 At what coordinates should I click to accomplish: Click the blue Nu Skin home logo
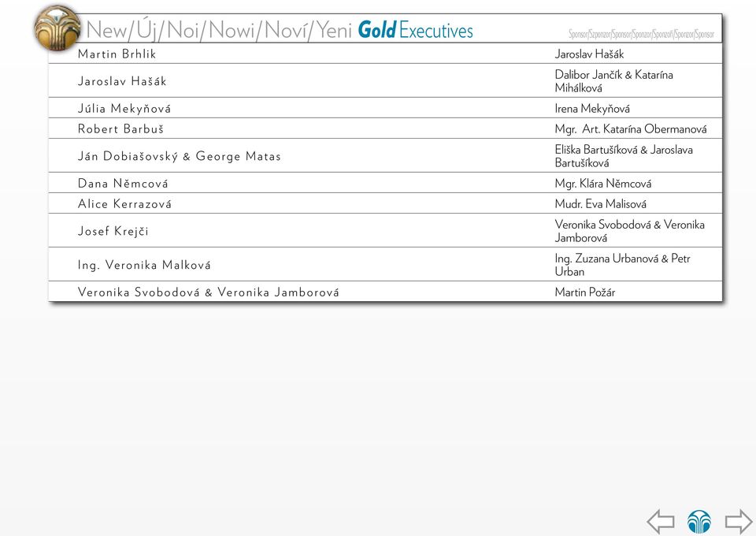tap(699, 522)
